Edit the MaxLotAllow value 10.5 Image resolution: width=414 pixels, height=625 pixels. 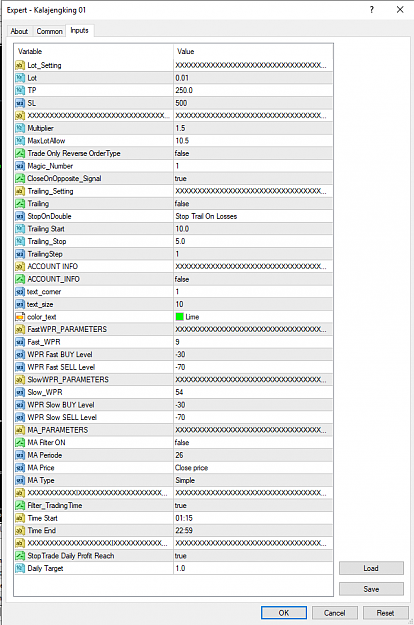[x=253, y=141]
